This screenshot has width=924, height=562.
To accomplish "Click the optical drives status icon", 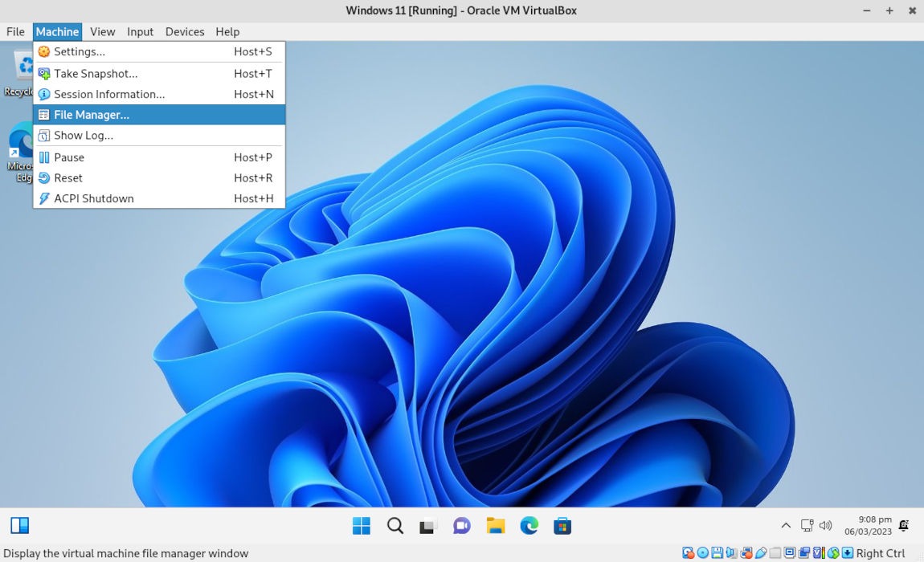I will [702, 552].
